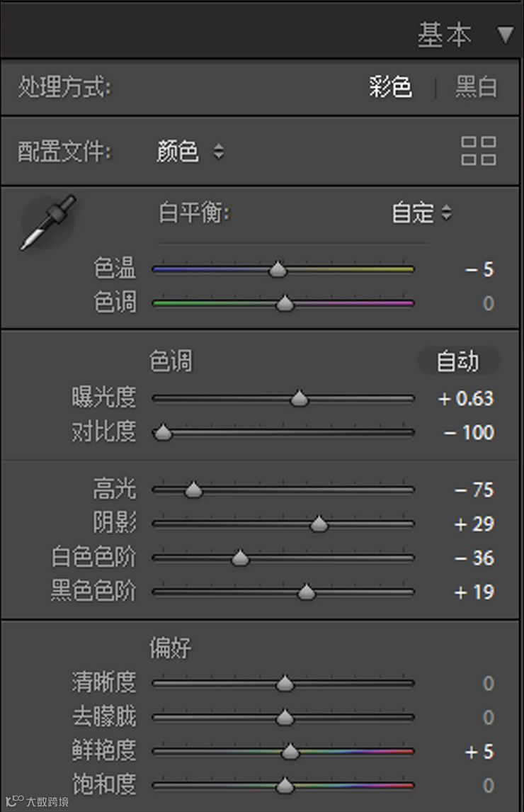Click the 对比度 slider handle
This screenshot has width=524, height=812.
(164, 433)
